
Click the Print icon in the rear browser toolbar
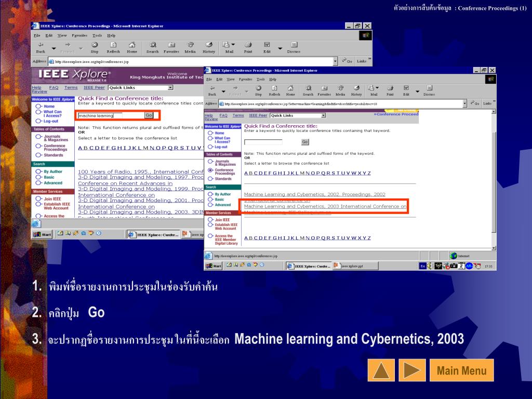[x=248, y=45]
